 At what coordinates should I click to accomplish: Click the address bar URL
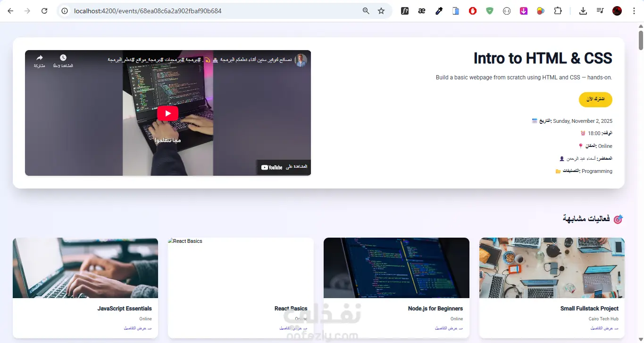pyautogui.click(x=148, y=11)
